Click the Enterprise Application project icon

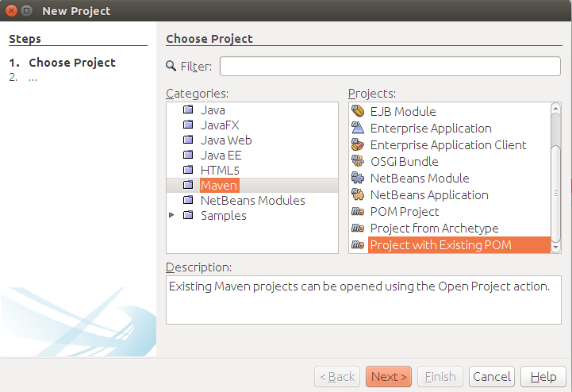(x=358, y=128)
